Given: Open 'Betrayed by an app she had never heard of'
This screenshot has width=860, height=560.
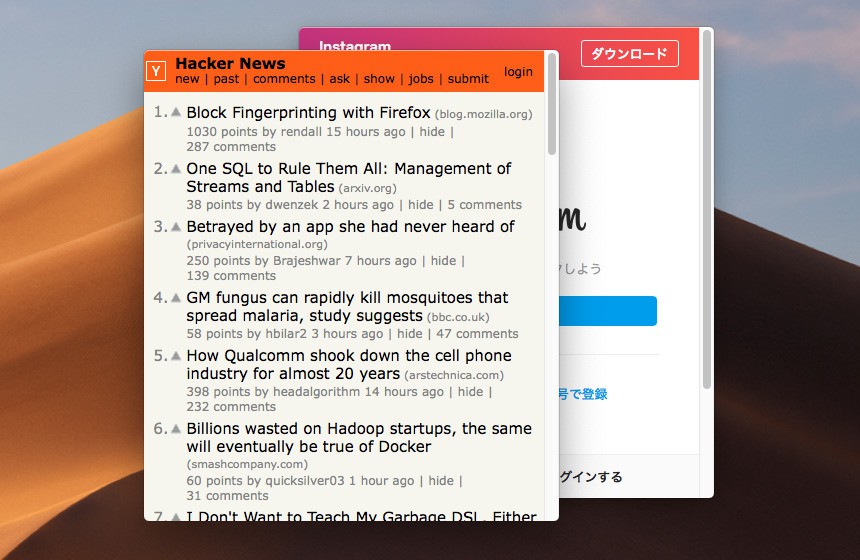Looking at the screenshot, I should (x=350, y=227).
